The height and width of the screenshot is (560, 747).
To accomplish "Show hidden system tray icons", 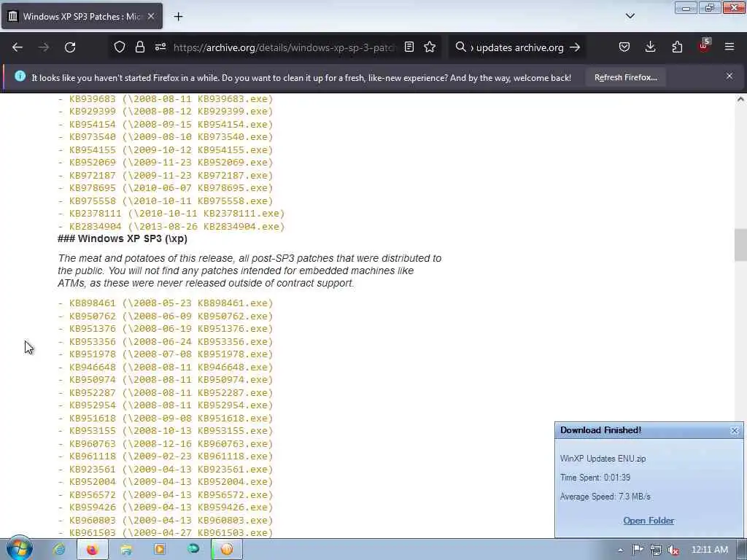I will coord(620,550).
